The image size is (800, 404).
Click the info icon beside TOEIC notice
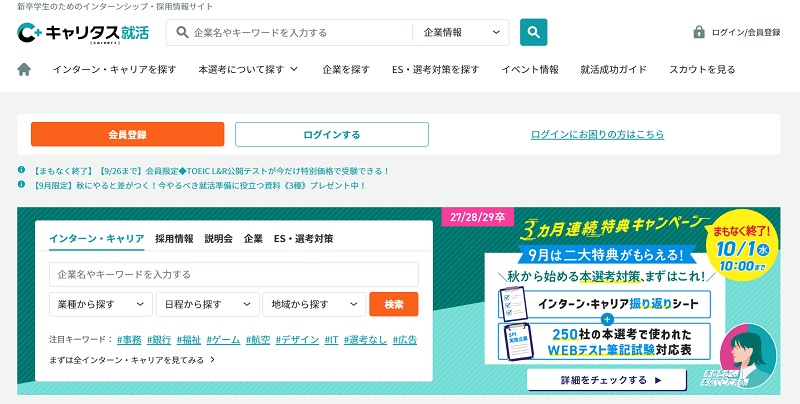[x=21, y=170]
